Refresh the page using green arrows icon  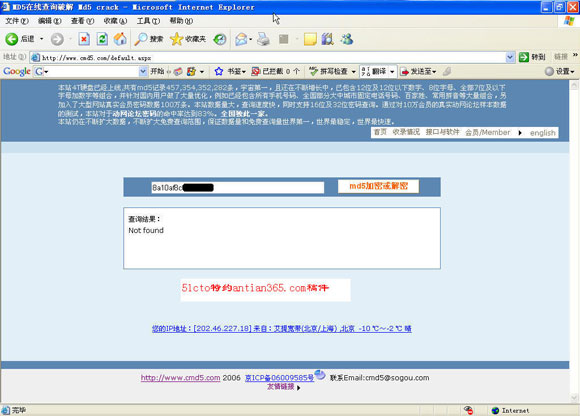pos(102,39)
